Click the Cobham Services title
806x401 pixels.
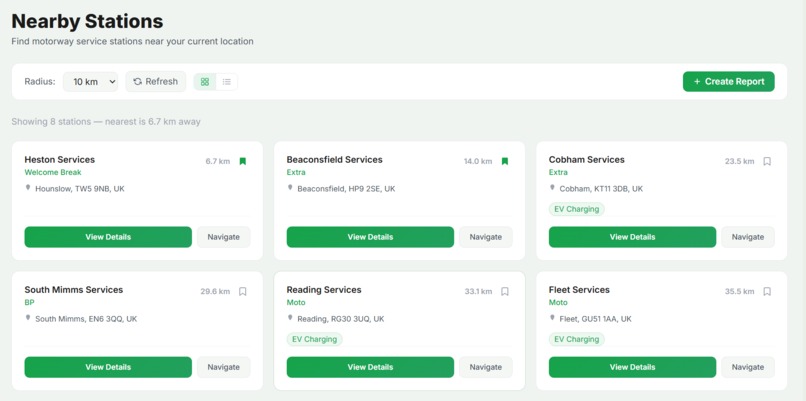pyautogui.click(x=587, y=160)
